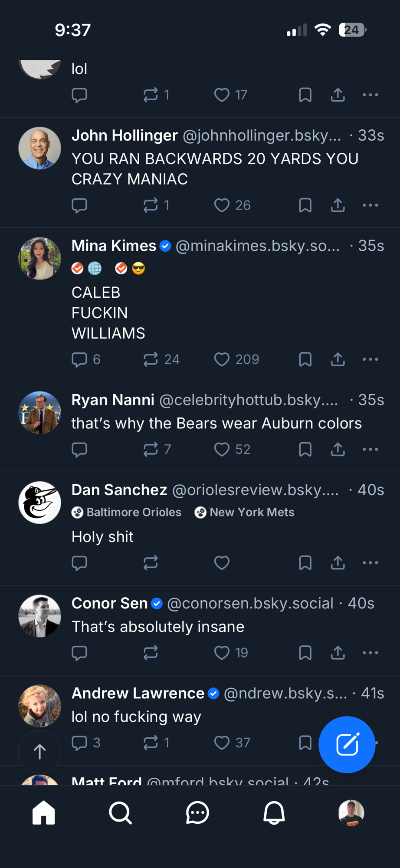Screen dimensions: 400x868
Task: Open the Notifications bell tab
Action: pyautogui.click(x=274, y=812)
